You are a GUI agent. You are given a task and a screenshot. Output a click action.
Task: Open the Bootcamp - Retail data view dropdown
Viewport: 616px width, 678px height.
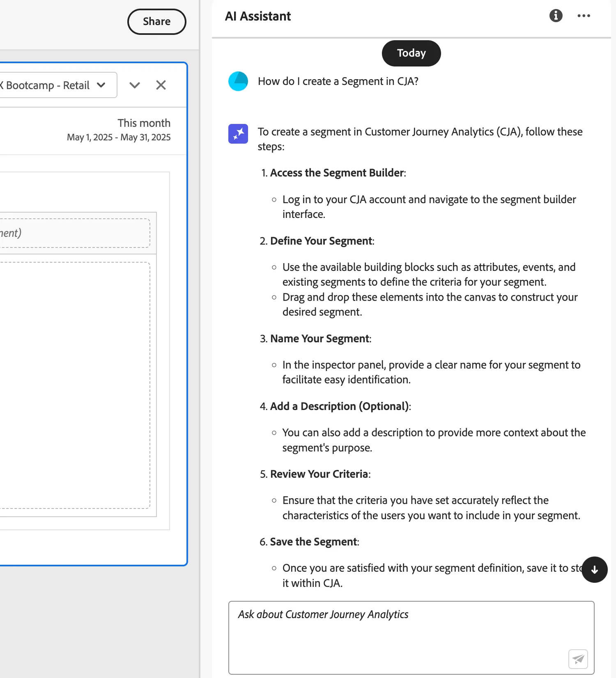pos(58,85)
